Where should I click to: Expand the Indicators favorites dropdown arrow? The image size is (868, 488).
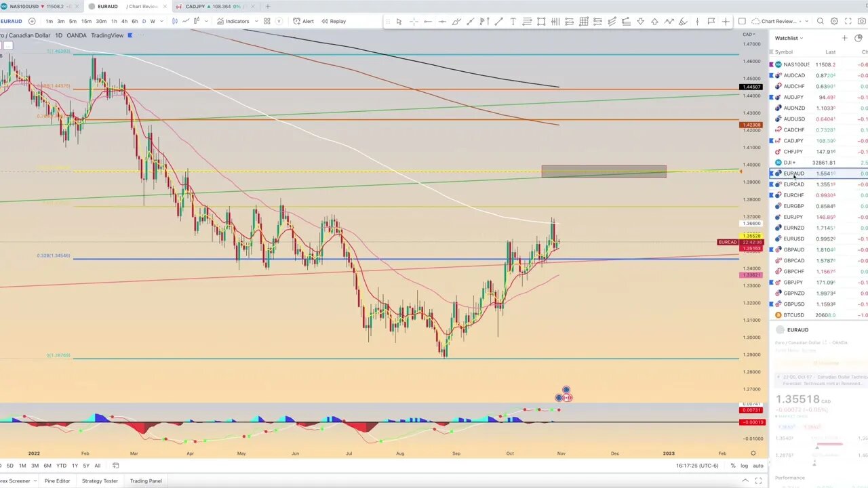[256, 21]
